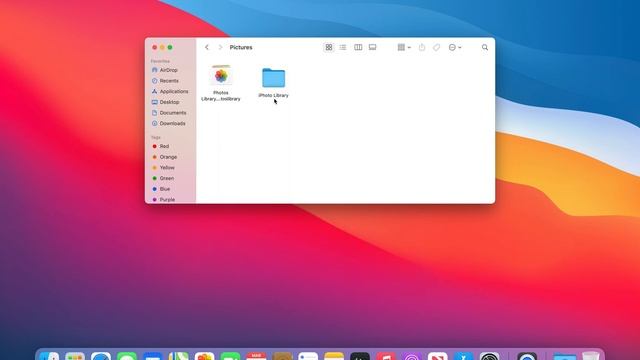Select the Photos Library file icon
The height and width of the screenshot is (360, 640).
[x=221, y=75]
